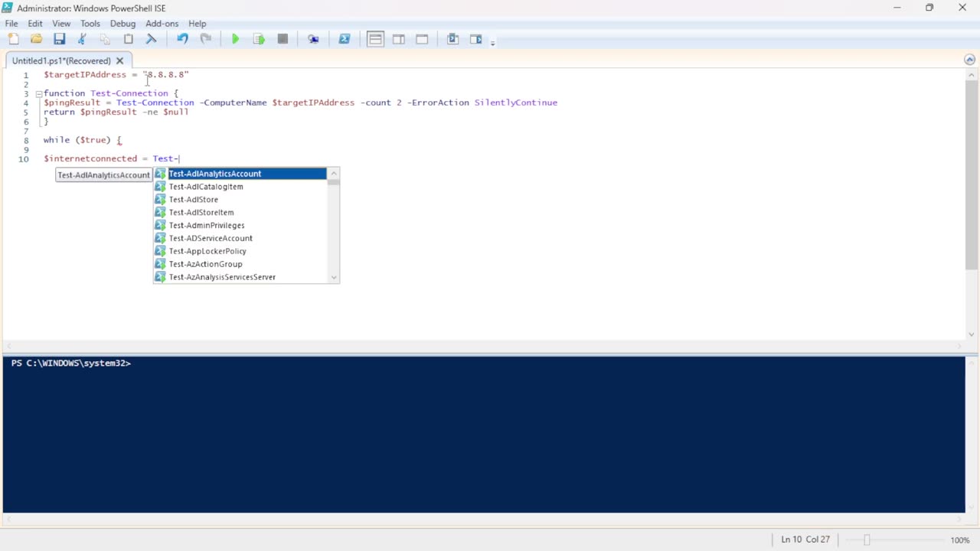This screenshot has height=551, width=980.
Task: Pick Test-ADServiceAccount from the suggestions
Action: click(240, 238)
